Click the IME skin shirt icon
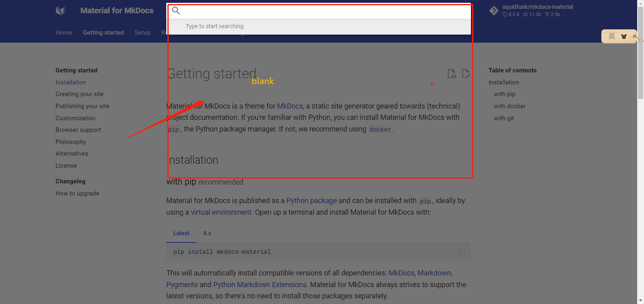Screen dimensions: 644x304 point(623,37)
